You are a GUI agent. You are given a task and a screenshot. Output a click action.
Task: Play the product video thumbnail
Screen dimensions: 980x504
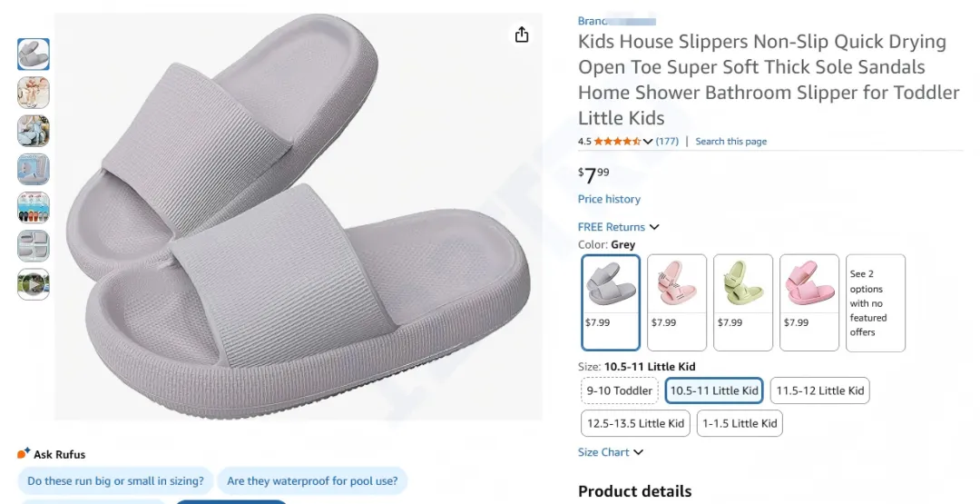34,284
